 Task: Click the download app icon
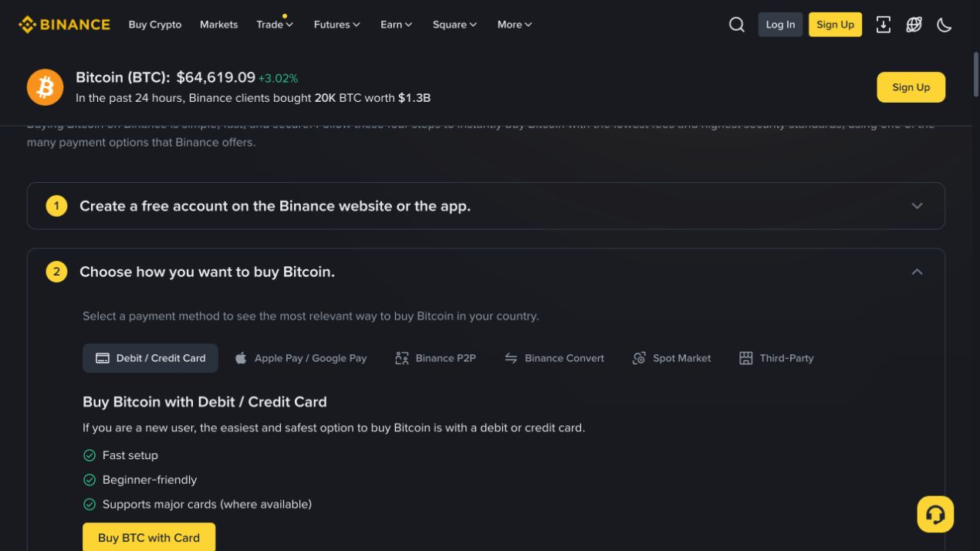point(884,25)
